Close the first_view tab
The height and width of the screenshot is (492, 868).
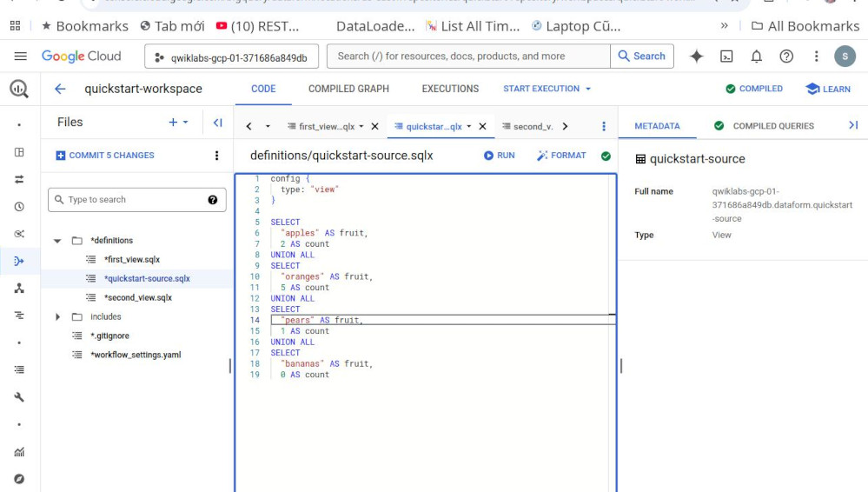pyautogui.click(x=374, y=126)
